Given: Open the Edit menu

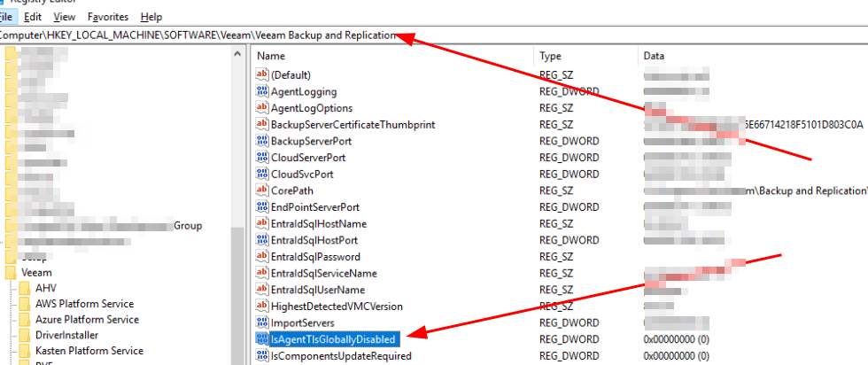Looking at the screenshot, I should pos(33,17).
